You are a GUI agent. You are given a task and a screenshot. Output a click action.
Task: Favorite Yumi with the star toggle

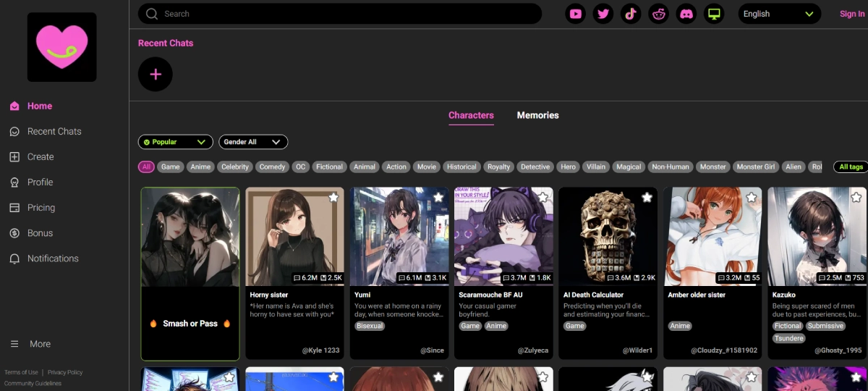(x=438, y=198)
